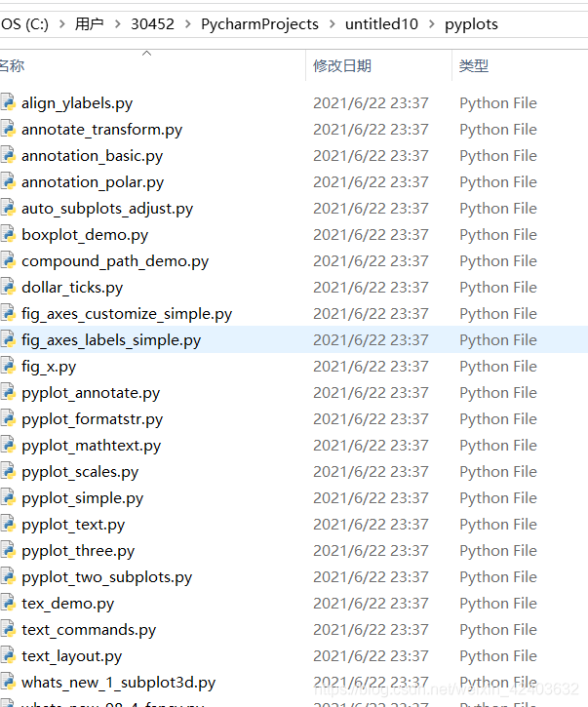Select the file name fig_axes_customize_simple.py
Screen dimensions: 588x707
tap(127, 314)
